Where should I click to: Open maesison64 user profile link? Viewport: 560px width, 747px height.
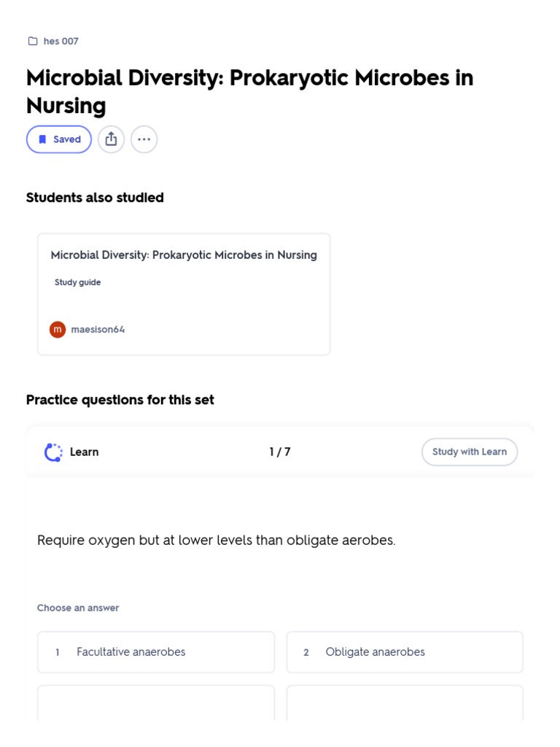tap(98, 329)
